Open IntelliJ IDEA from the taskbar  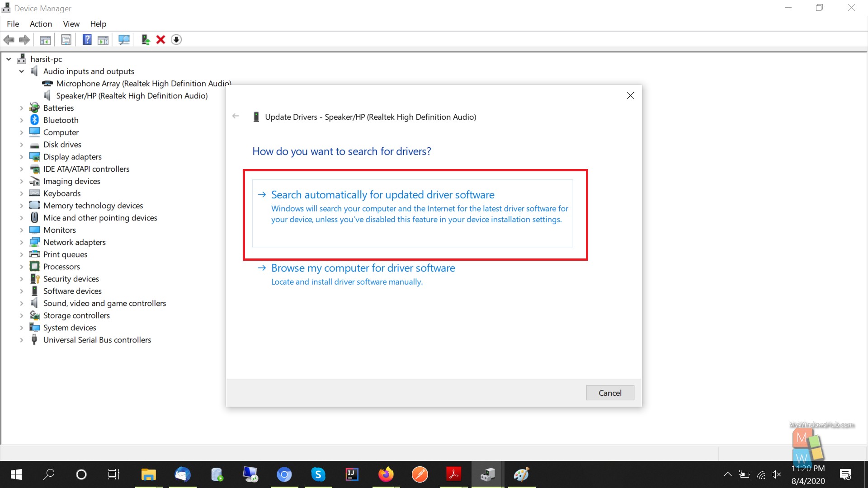click(352, 474)
